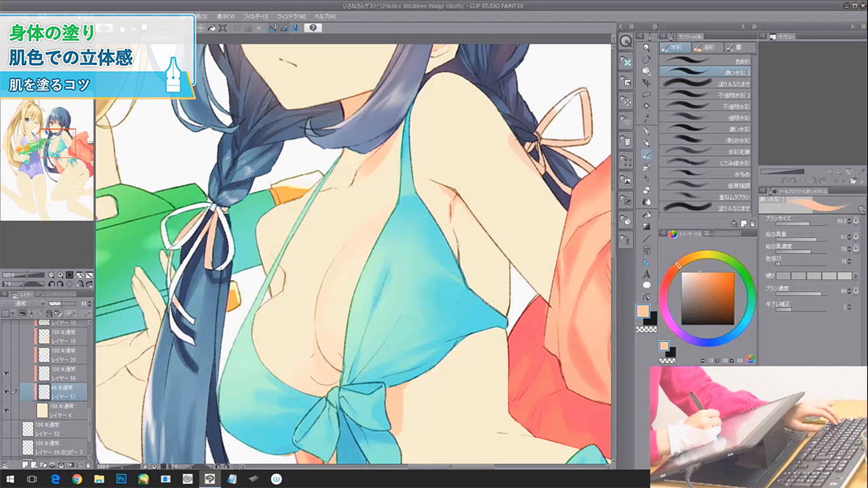The width and height of the screenshot is (868, 488).
Task: Pick a hue on the color wheel ring
Action: click(x=707, y=298)
